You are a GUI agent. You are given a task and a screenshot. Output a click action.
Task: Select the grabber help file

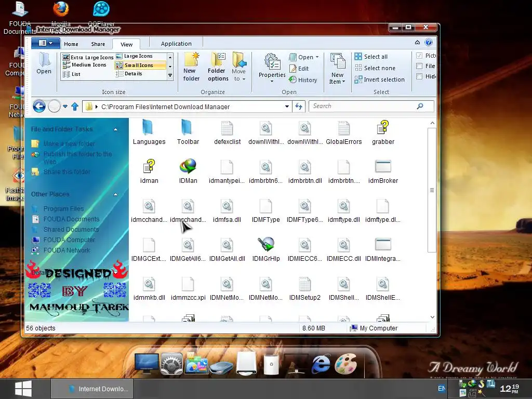(383, 132)
